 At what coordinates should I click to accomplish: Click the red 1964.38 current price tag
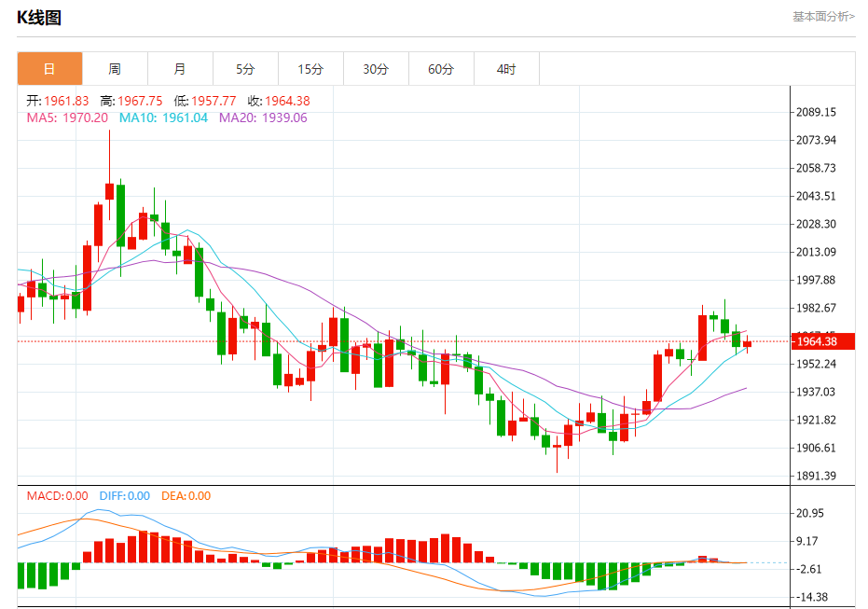[823, 341]
